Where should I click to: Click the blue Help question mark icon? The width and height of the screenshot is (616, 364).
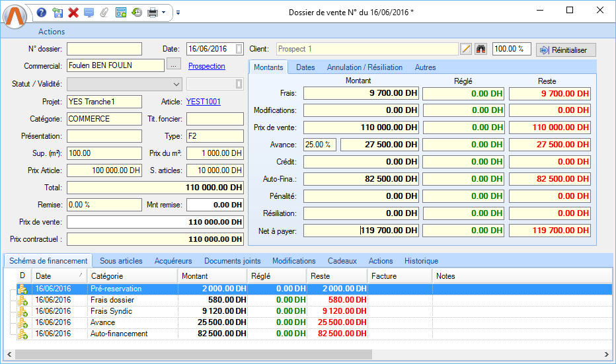42,12
